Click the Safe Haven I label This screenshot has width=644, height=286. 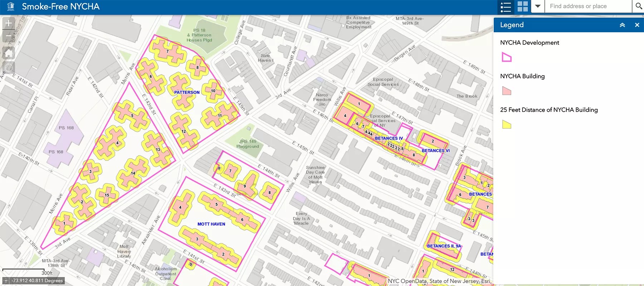pos(265,58)
